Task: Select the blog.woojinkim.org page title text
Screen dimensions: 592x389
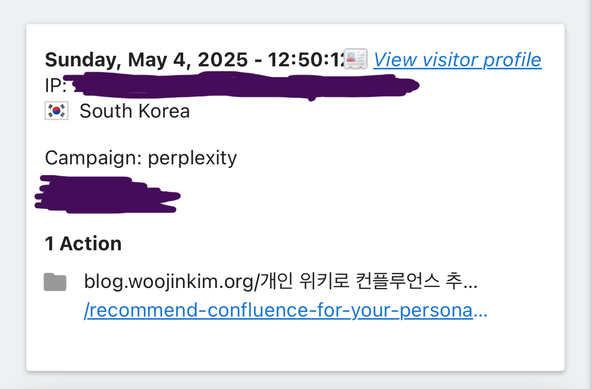Action: [281, 282]
